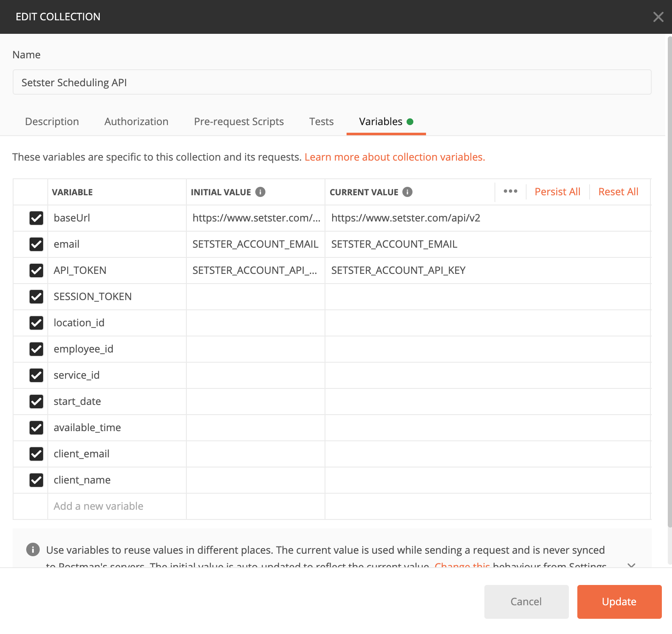Select the Tests tab

[321, 122]
